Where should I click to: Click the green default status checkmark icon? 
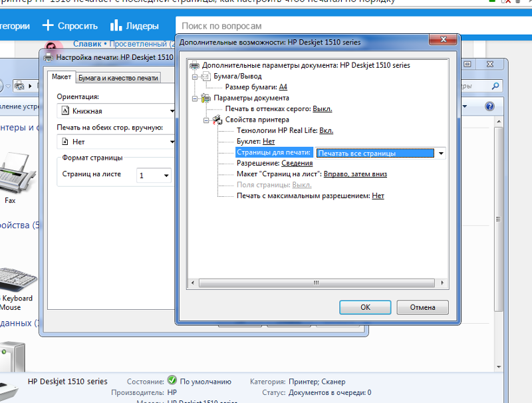(172, 380)
